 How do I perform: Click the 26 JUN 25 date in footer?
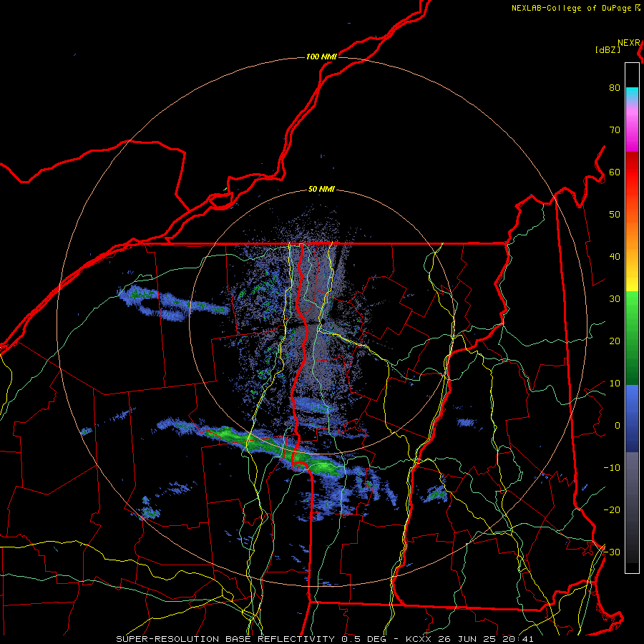tap(468, 639)
